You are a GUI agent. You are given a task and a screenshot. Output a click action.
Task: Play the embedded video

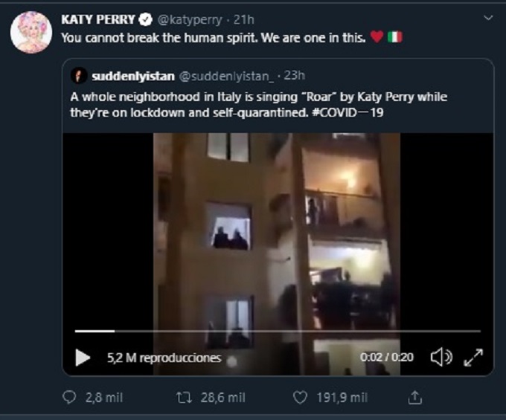coord(83,358)
